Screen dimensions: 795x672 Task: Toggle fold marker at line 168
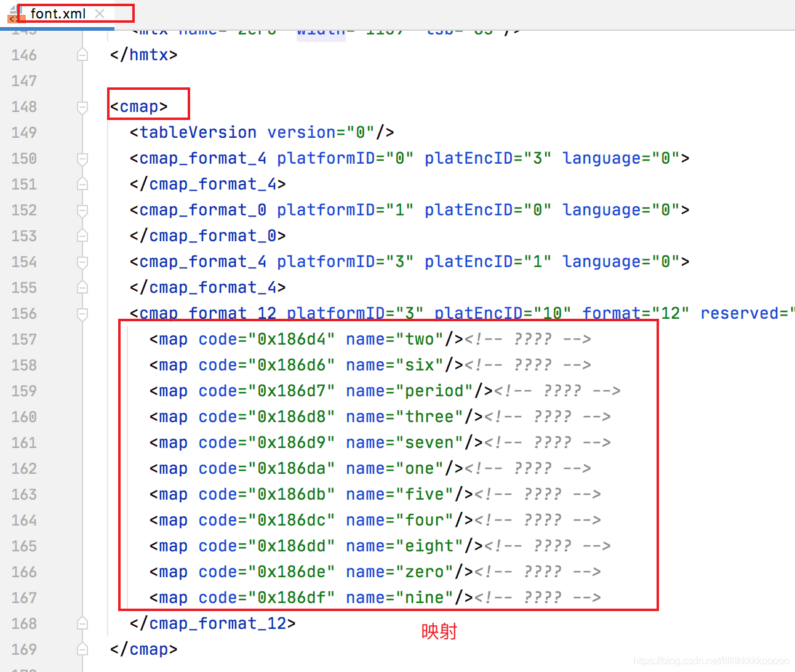pyautogui.click(x=82, y=623)
